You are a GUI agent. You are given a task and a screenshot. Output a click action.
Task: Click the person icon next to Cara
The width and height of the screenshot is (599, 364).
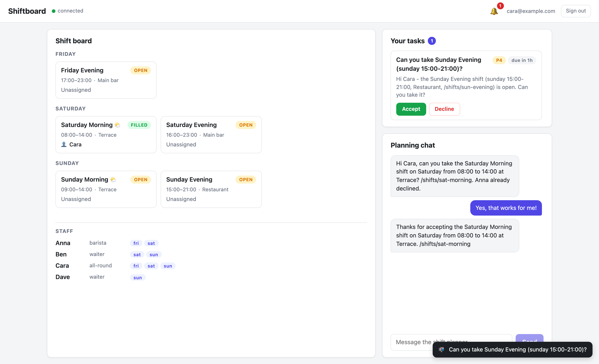(x=64, y=144)
